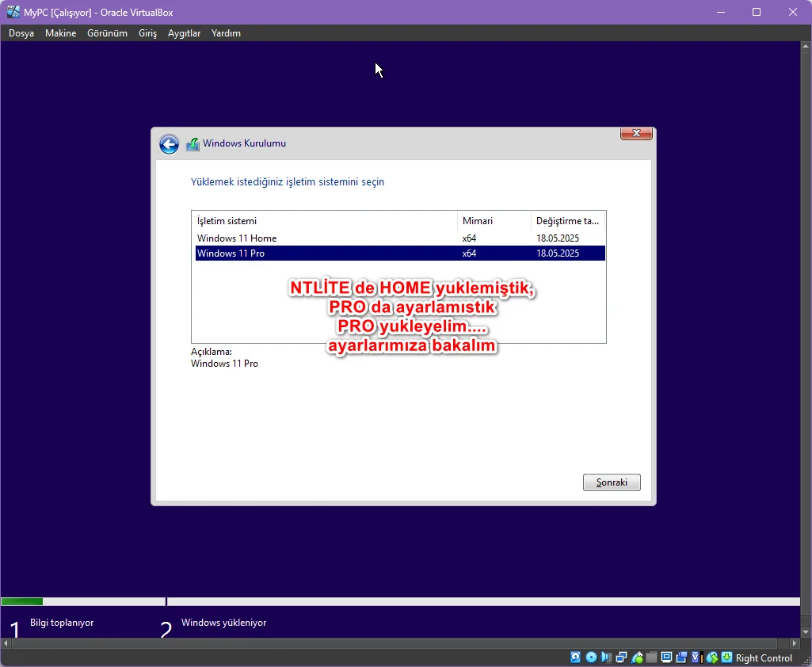Click the audio status icon

pos(606,657)
